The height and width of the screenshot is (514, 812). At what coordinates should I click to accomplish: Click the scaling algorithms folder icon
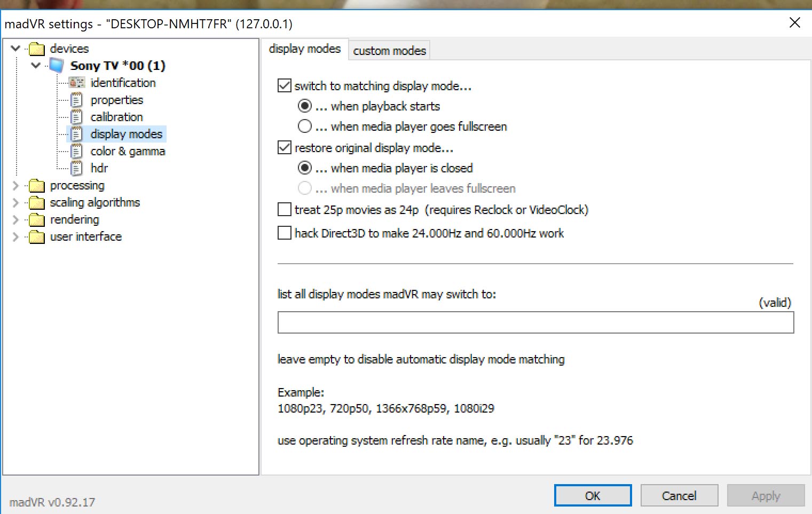37,203
